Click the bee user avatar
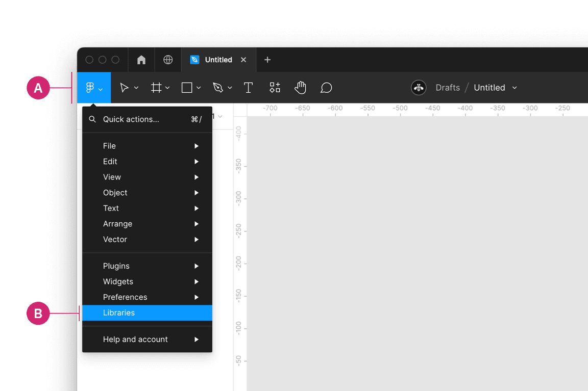 pyautogui.click(x=419, y=88)
